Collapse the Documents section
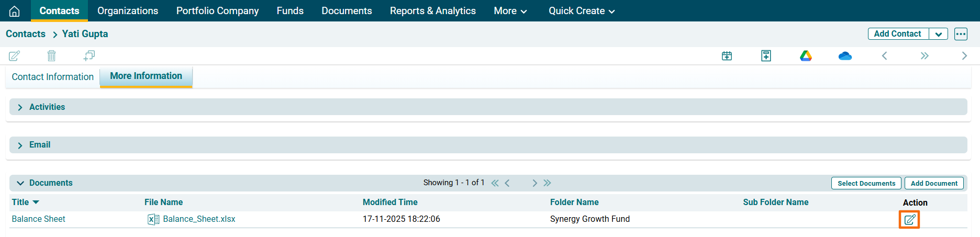The width and height of the screenshot is (980, 237). 20,183
